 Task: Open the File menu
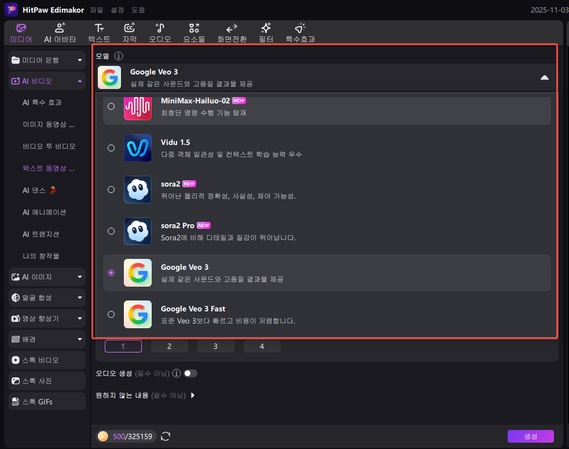[x=97, y=10]
